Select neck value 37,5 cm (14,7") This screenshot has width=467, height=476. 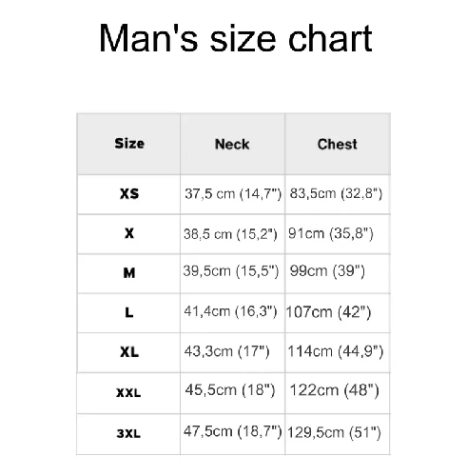233,193
